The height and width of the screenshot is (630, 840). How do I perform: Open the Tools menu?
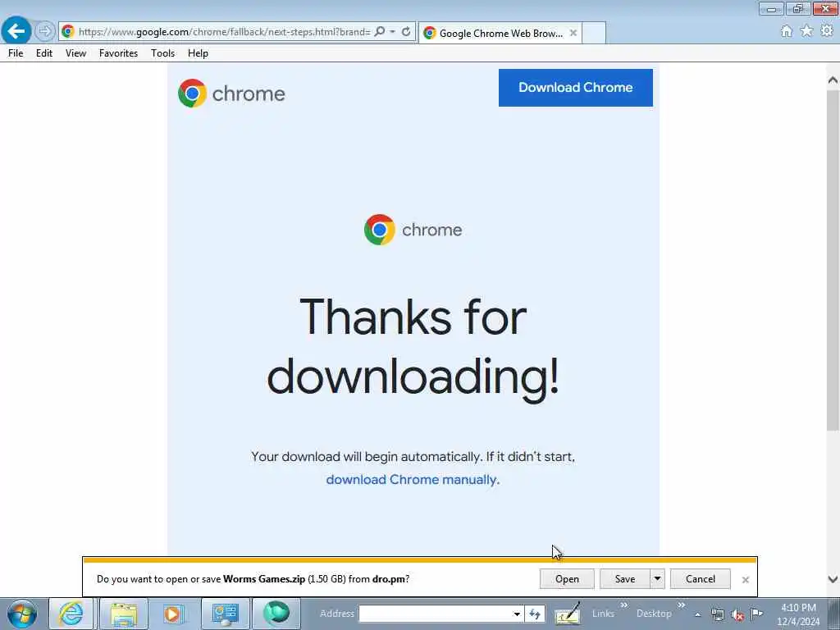click(x=163, y=53)
